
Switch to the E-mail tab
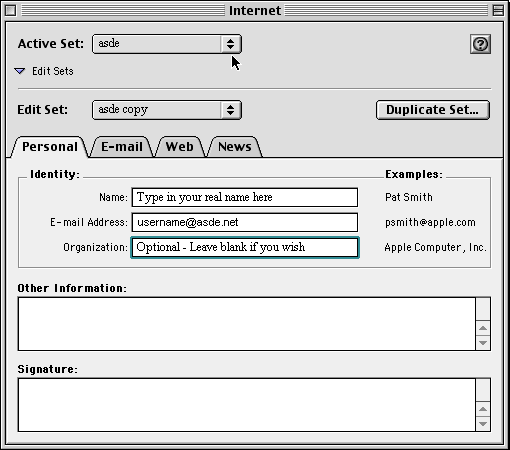tap(122, 147)
